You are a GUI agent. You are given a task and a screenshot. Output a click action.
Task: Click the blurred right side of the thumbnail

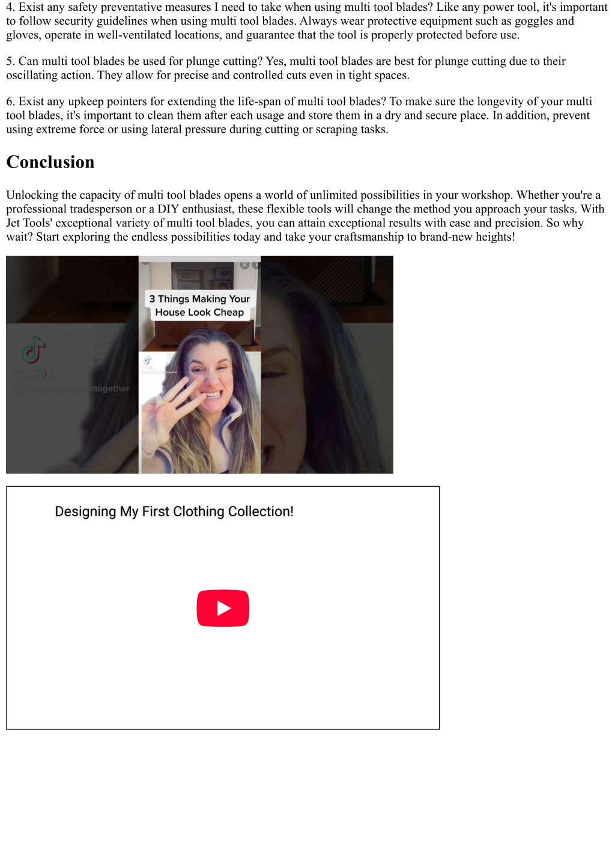click(x=327, y=364)
